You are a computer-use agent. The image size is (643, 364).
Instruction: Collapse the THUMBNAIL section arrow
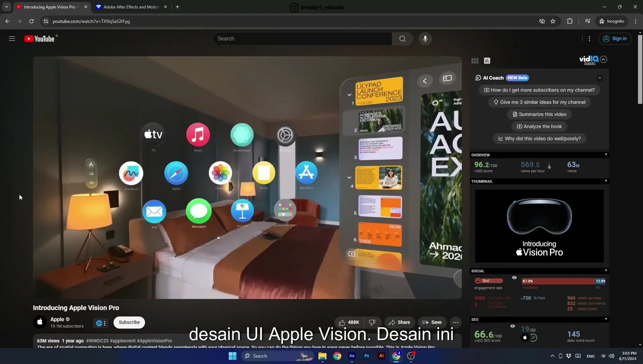[606, 181]
